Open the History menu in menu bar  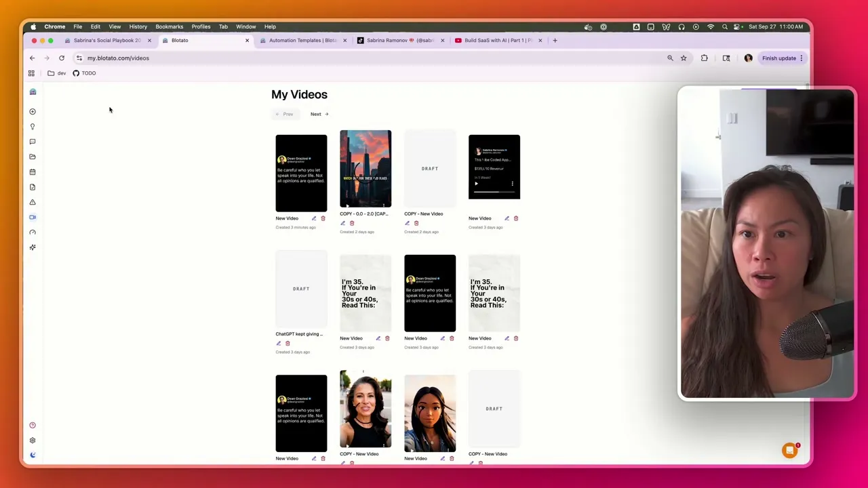coord(138,26)
